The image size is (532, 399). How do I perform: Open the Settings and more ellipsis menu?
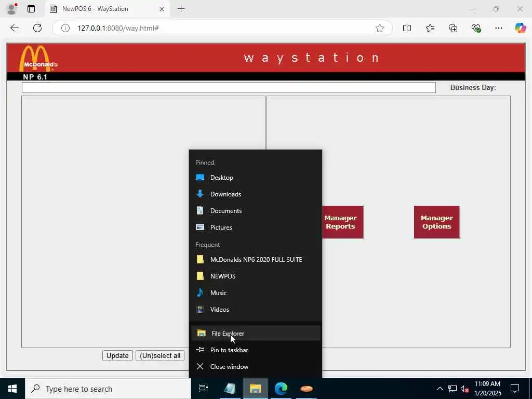498,28
